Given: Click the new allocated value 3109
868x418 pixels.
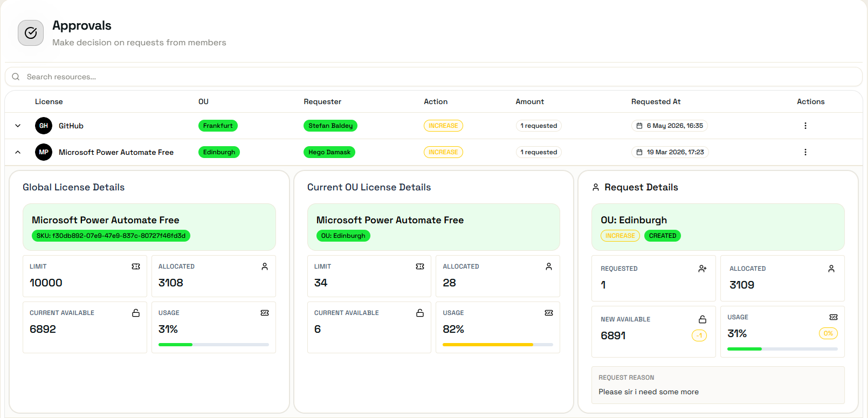Looking at the screenshot, I should 742,285.
